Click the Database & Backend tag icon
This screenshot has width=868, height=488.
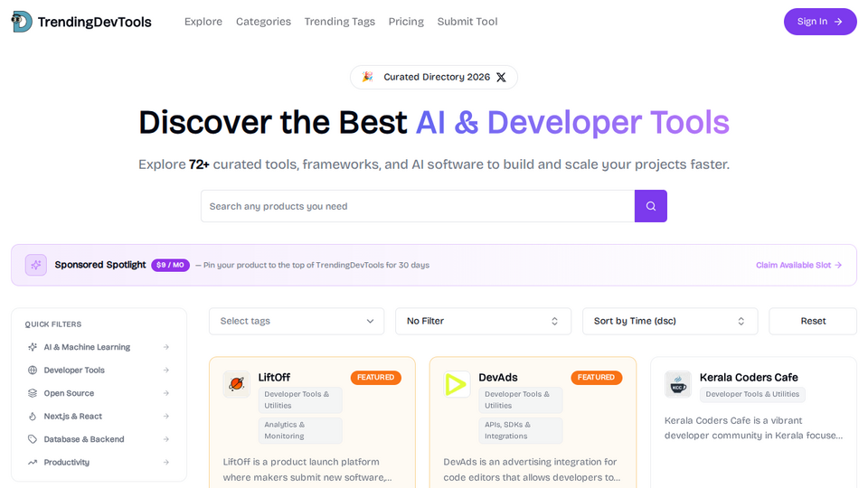coord(33,439)
